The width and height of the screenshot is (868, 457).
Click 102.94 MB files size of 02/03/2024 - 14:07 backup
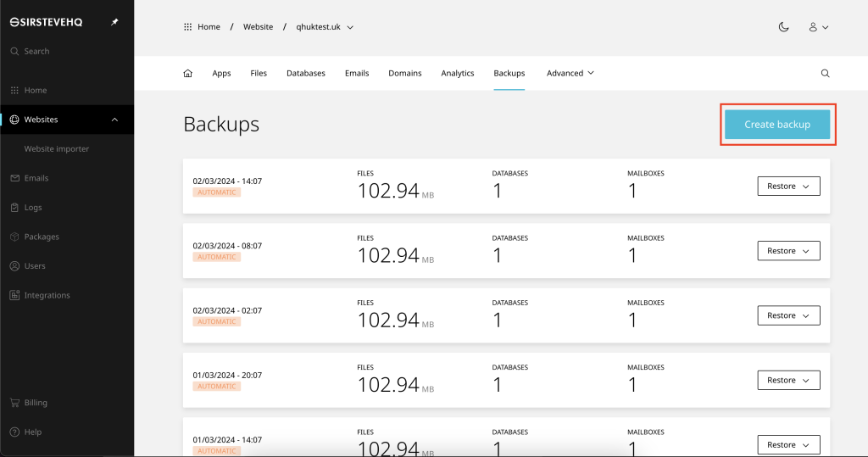pos(395,191)
